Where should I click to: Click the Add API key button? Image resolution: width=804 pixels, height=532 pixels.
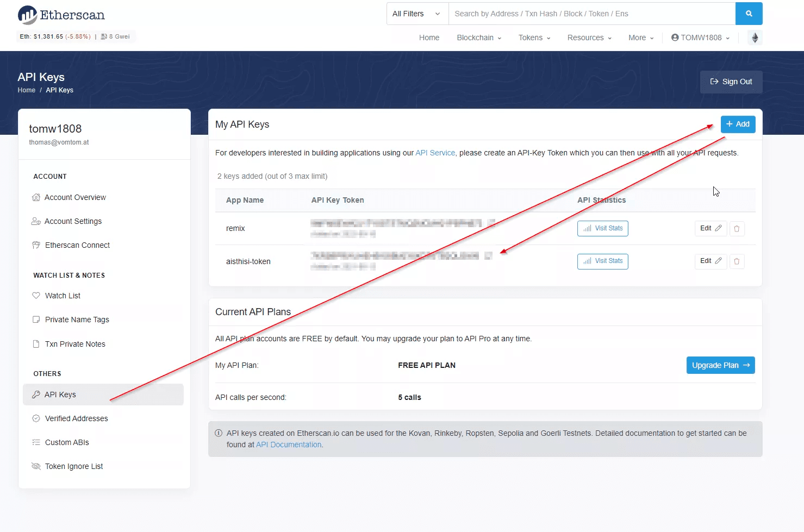click(738, 124)
